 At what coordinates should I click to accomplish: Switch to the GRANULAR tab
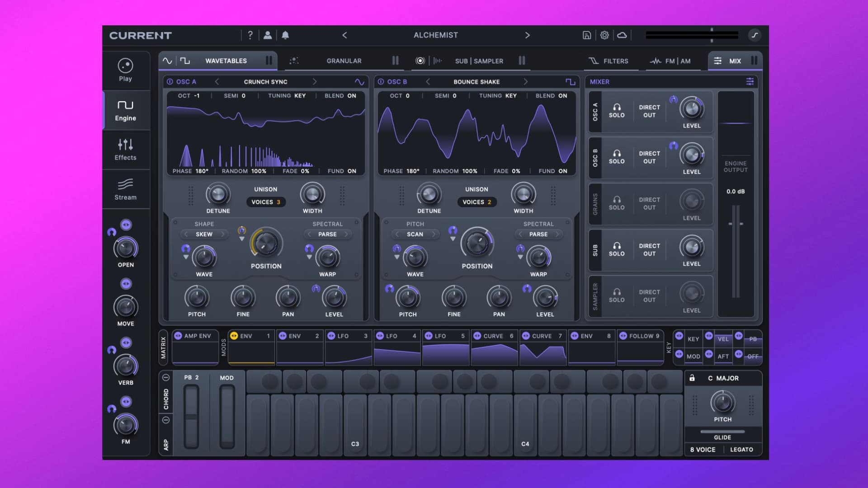(x=344, y=61)
